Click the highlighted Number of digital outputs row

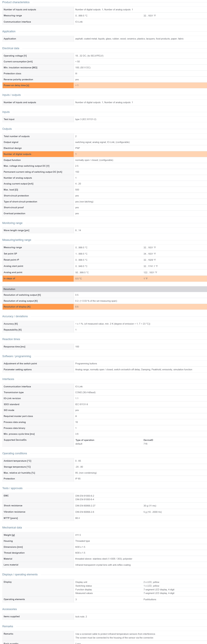click(x=105, y=154)
